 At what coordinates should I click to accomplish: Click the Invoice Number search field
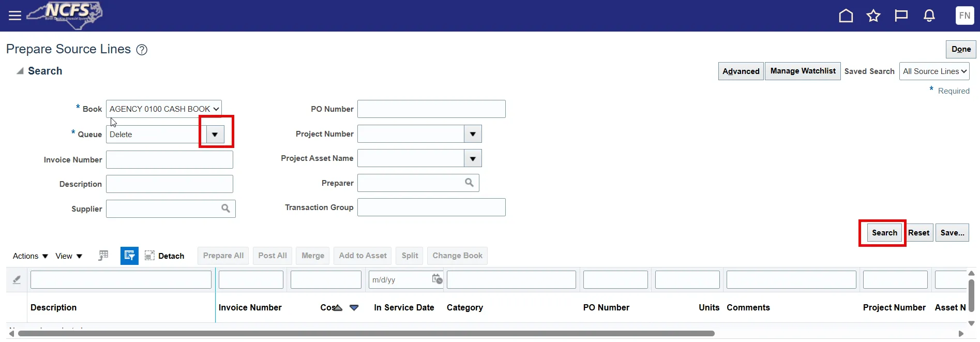(x=170, y=160)
